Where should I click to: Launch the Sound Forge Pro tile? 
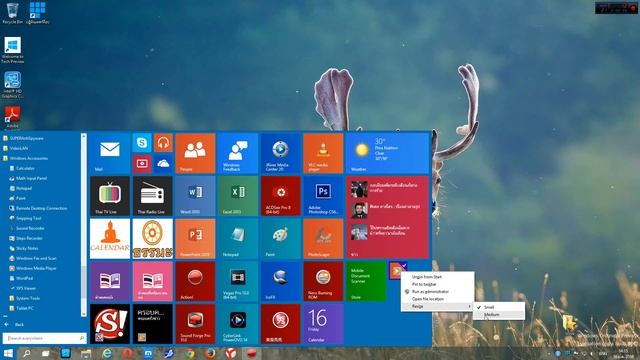[195, 324]
